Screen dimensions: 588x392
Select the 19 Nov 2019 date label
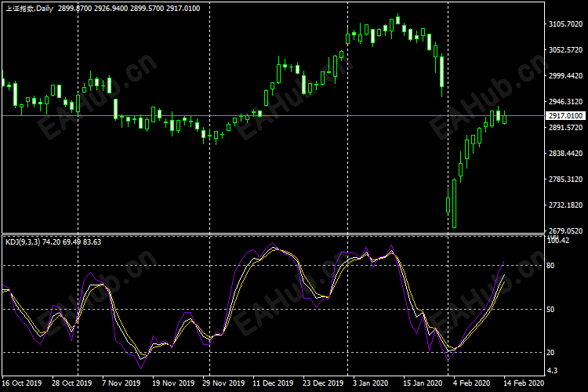click(x=173, y=383)
